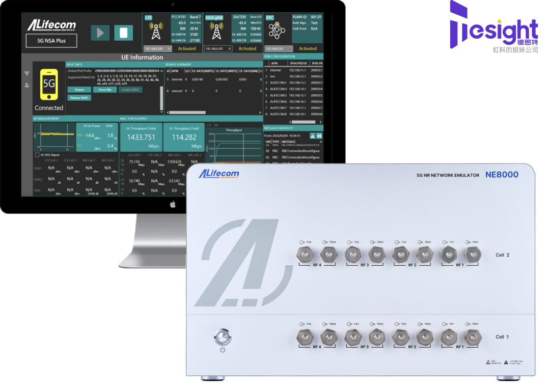Click the Activated status under EPC panel
This screenshot has height=392, width=550.
click(308, 49)
